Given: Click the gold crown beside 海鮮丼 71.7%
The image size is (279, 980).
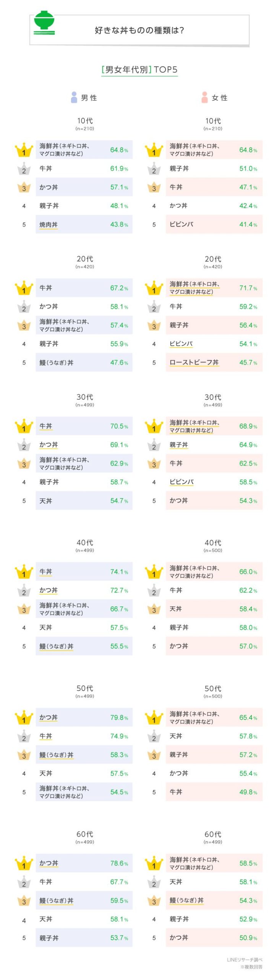Looking at the screenshot, I should [x=154, y=288].
